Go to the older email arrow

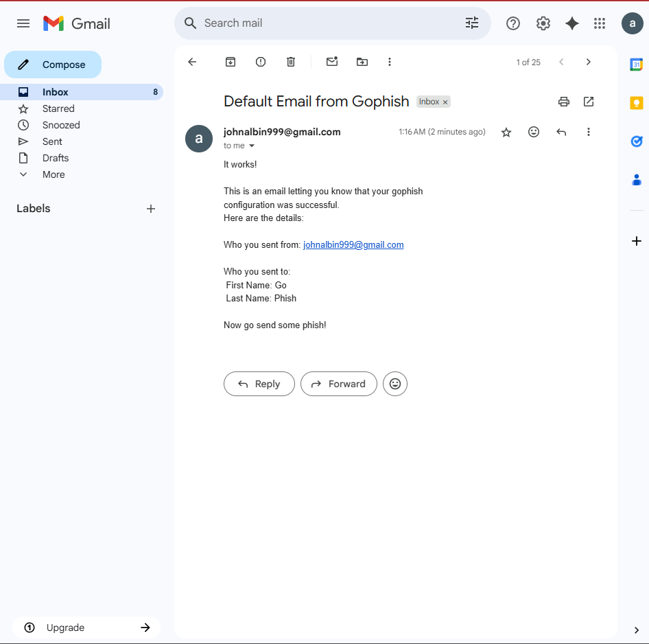point(588,62)
